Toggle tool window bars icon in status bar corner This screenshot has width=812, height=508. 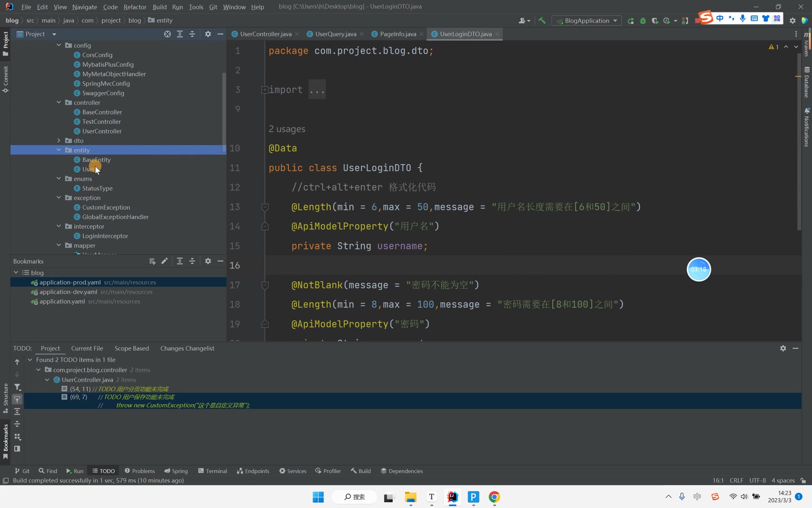pos(6,480)
